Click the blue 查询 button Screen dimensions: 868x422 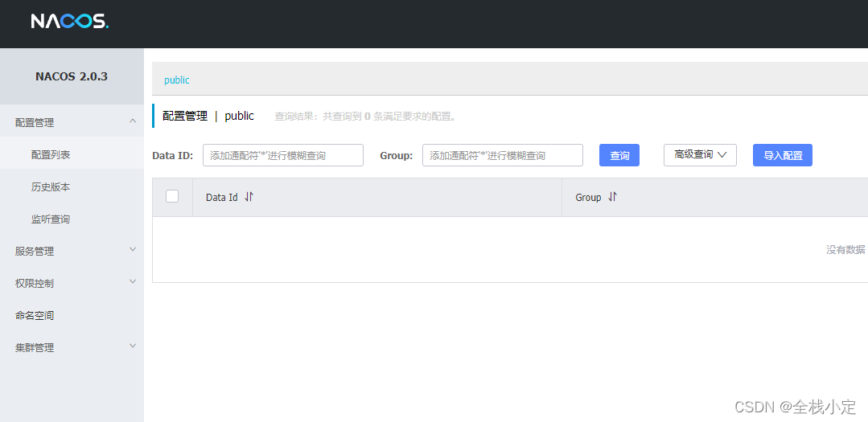(x=619, y=155)
